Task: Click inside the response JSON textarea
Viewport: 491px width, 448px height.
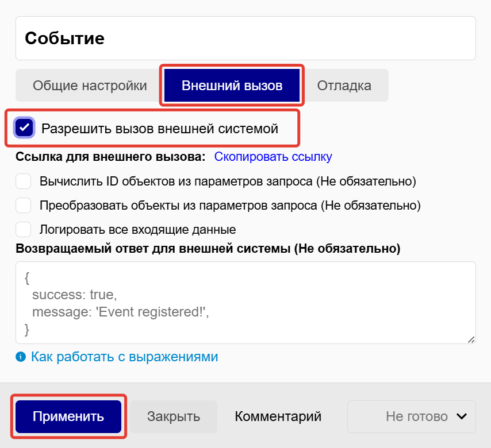Action: pos(245,303)
